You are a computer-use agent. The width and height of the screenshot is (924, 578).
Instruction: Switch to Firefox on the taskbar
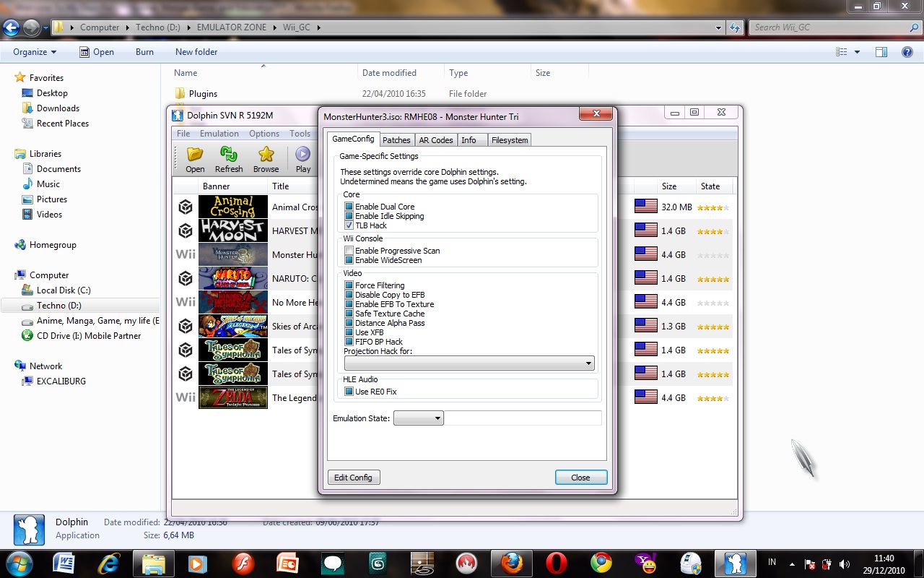point(512,563)
